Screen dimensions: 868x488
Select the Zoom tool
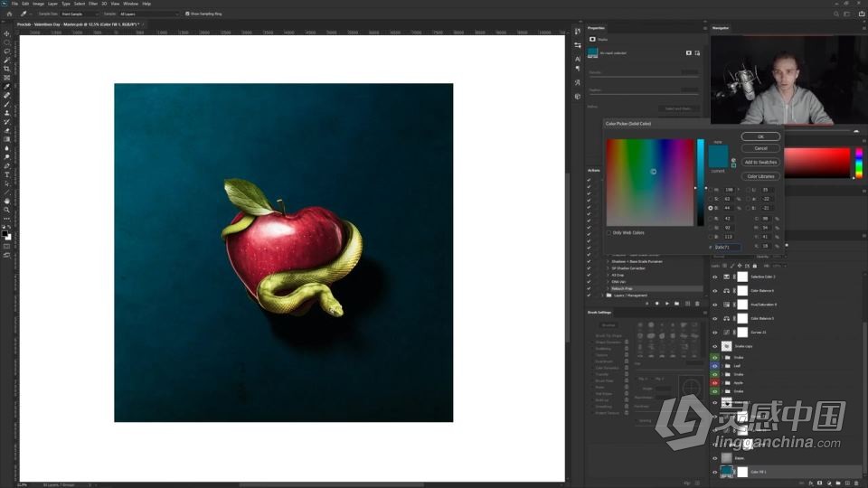[x=6, y=211]
